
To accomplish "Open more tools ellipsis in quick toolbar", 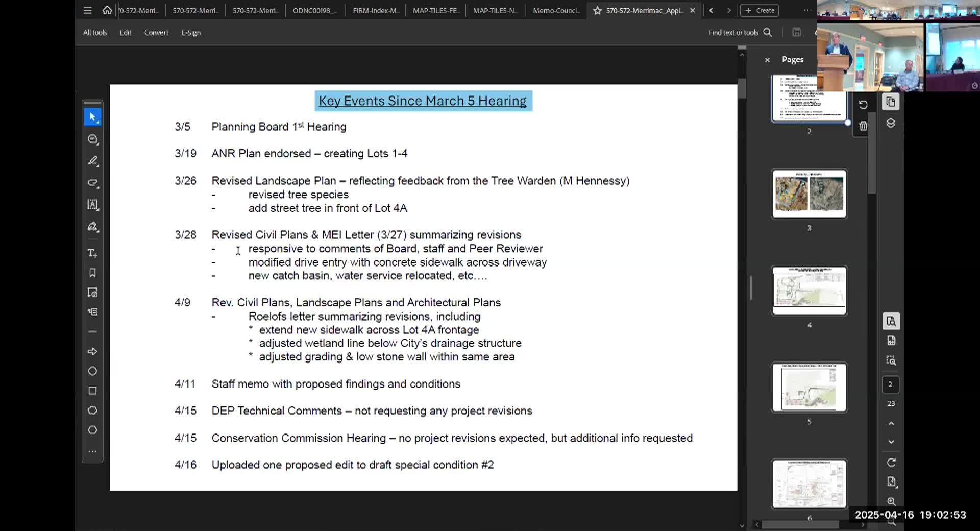I will (x=92, y=451).
